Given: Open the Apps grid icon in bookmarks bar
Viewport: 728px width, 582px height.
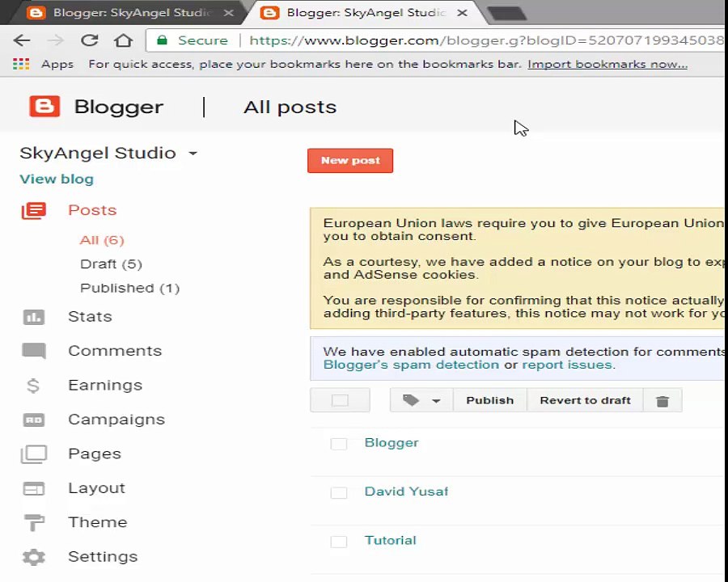Looking at the screenshot, I should pos(21,64).
